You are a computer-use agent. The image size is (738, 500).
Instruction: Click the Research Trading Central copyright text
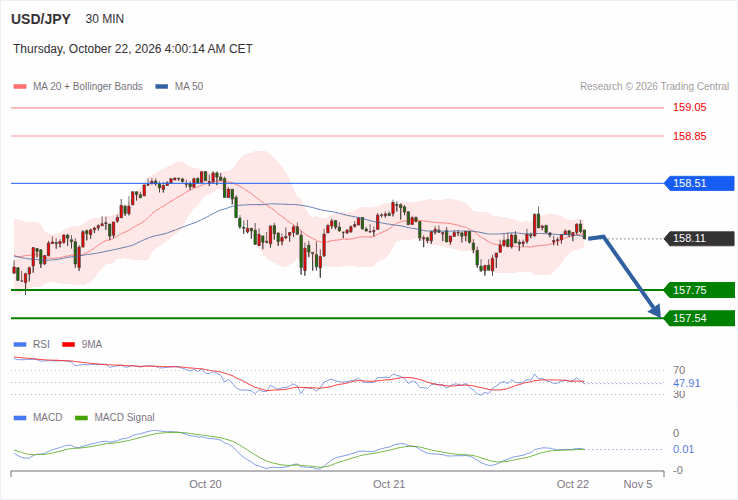654,87
